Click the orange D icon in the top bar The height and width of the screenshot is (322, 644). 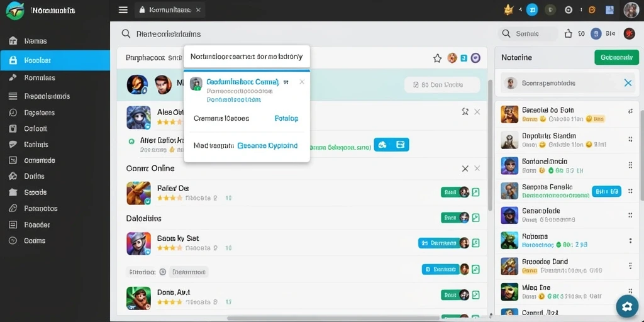click(x=592, y=10)
